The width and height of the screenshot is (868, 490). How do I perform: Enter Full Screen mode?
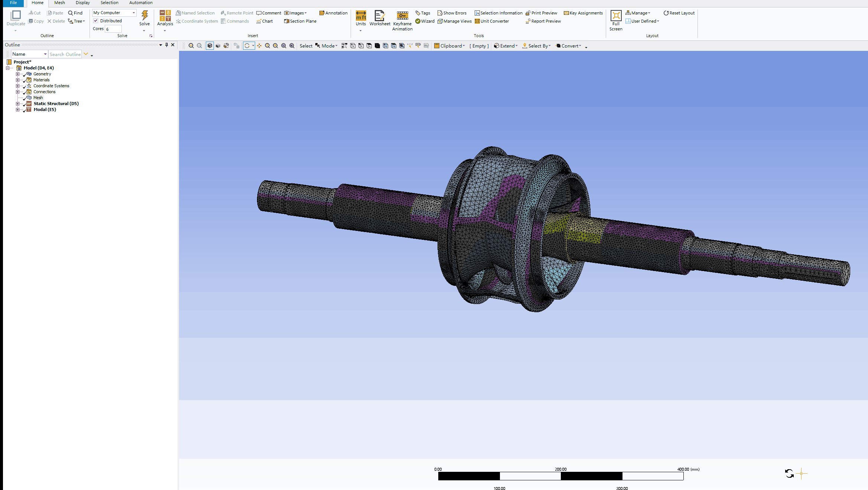point(616,16)
